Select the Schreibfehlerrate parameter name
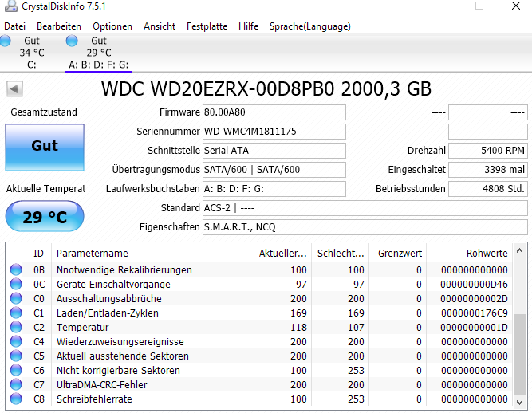The width and height of the screenshot is (532, 413). (94, 399)
